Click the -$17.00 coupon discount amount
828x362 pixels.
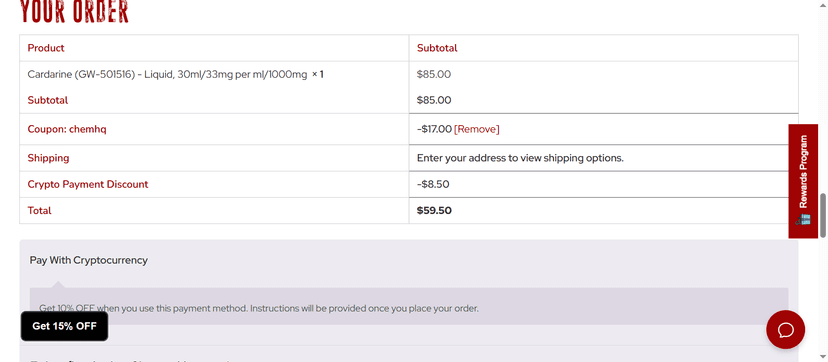coord(434,129)
